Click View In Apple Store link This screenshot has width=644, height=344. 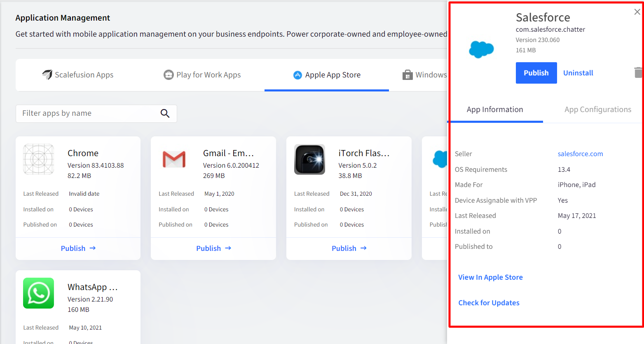tap(490, 277)
